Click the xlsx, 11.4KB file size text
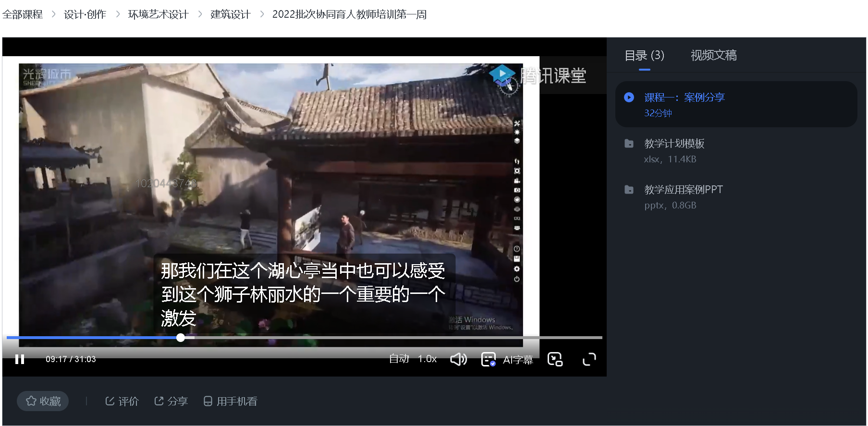868x426 pixels. (670, 159)
